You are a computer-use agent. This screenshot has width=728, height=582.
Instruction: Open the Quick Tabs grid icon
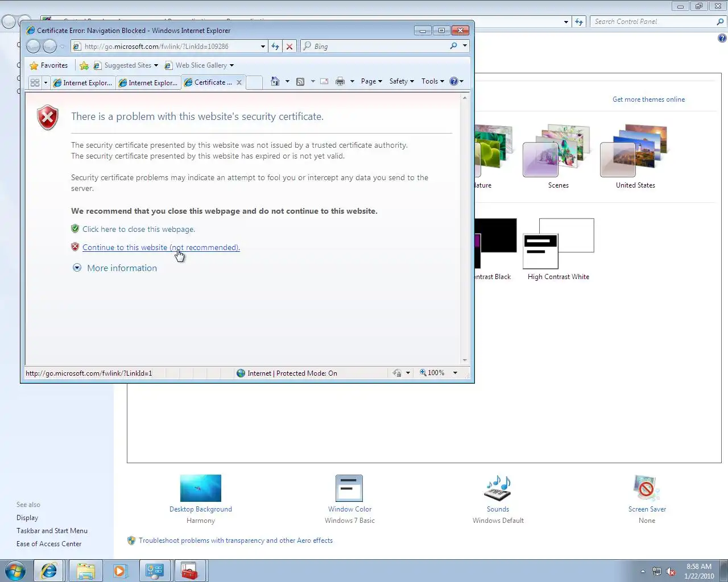click(35, 82)
